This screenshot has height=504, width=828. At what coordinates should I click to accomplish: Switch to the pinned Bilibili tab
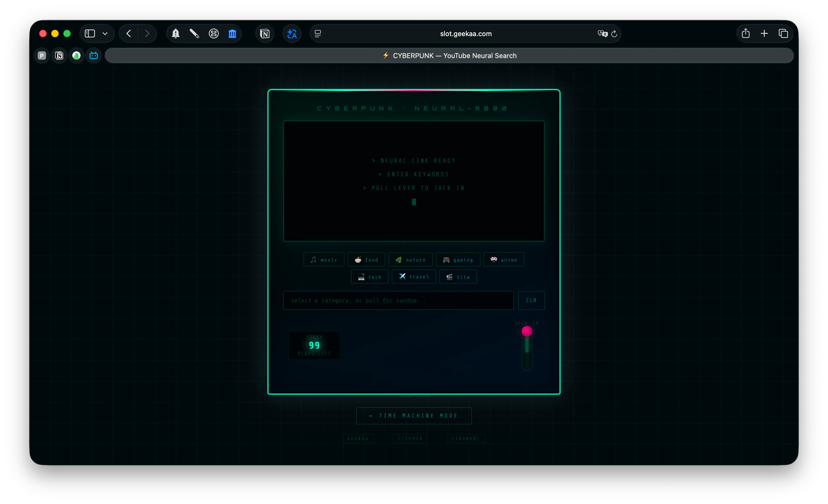pos(94,55)
